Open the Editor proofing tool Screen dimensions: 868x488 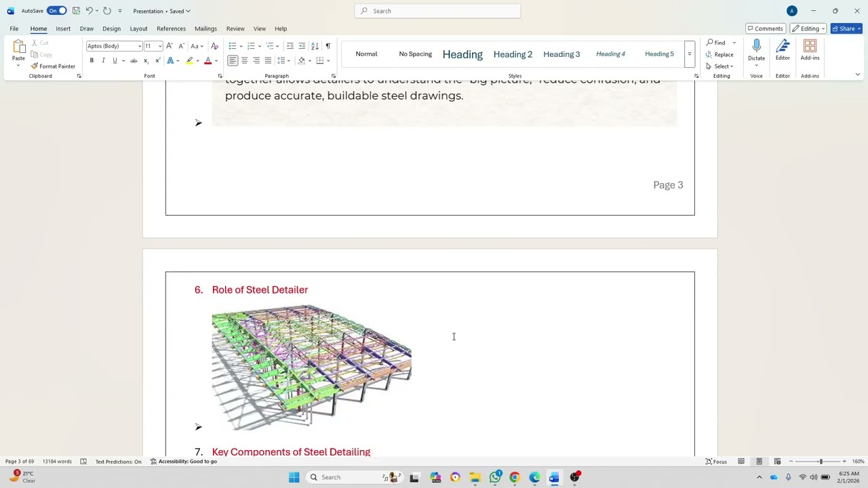(783, 50)
